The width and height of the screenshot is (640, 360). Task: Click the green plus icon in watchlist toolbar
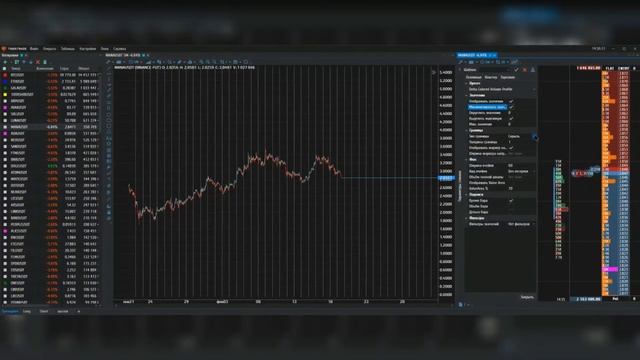tap(5, 62)
